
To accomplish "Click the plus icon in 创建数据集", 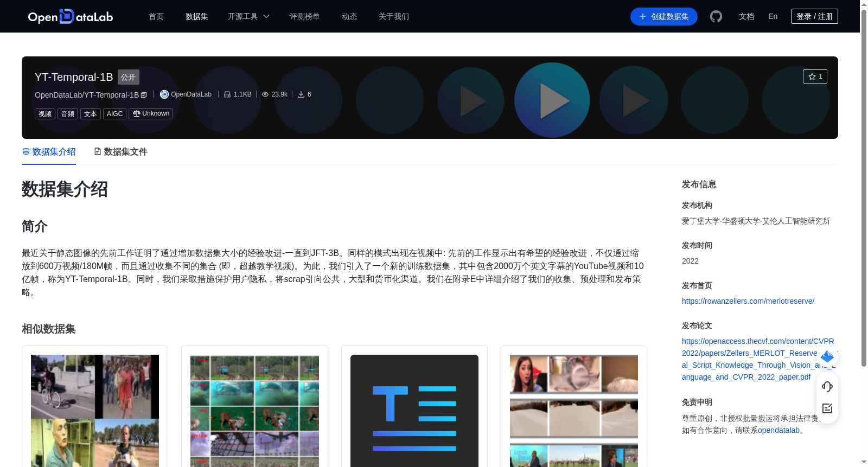I will [643, 16].
